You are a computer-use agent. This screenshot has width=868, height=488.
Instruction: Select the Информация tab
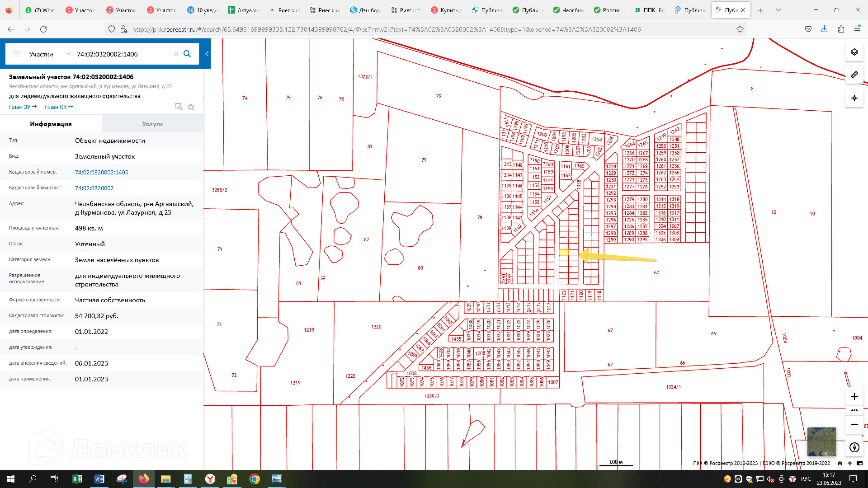point(51,124)
